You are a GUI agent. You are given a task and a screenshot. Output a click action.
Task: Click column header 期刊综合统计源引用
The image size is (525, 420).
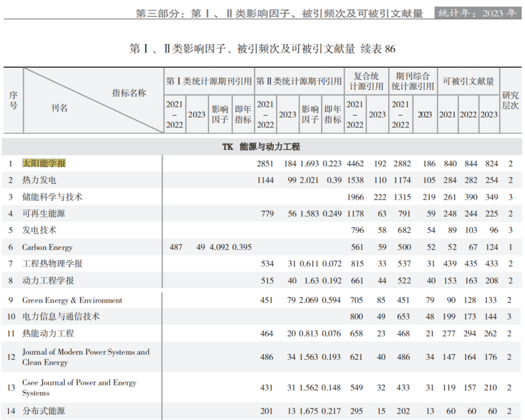[413, 82]
